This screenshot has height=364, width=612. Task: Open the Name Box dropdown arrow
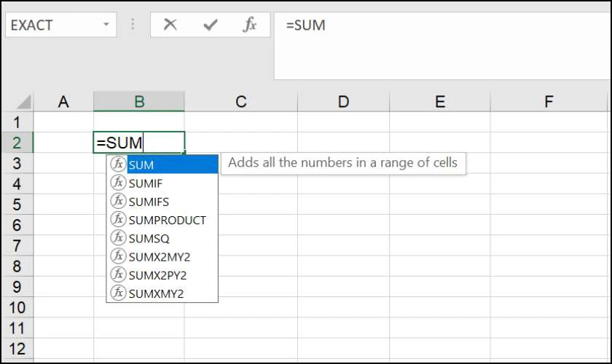(106, 25)
